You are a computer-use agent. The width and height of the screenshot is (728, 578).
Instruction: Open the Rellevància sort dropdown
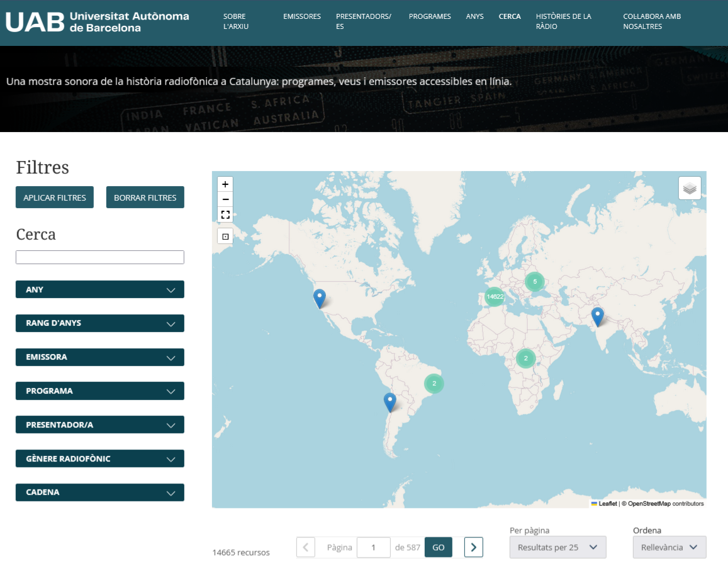coord(669,547)
